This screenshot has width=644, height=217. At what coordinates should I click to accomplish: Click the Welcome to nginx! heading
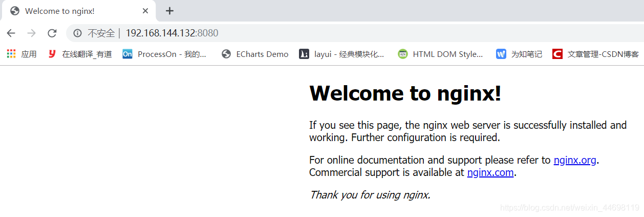coord(405,93)
